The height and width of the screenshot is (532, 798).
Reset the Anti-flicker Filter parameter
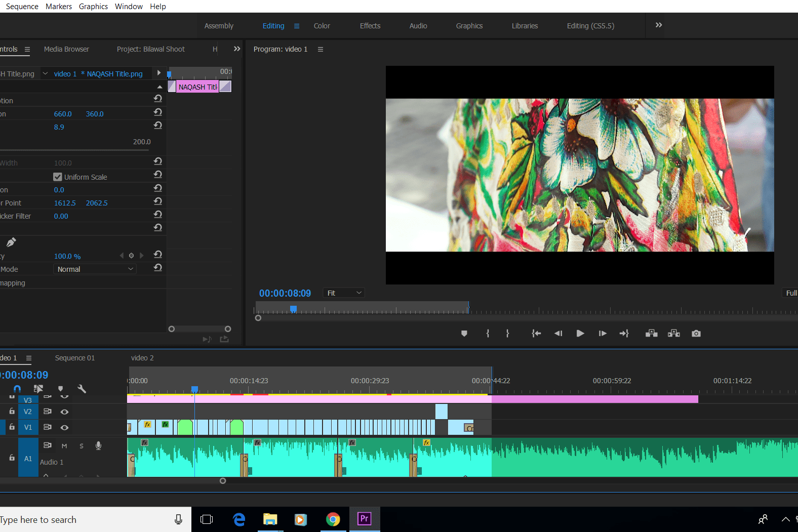point(158,214)
